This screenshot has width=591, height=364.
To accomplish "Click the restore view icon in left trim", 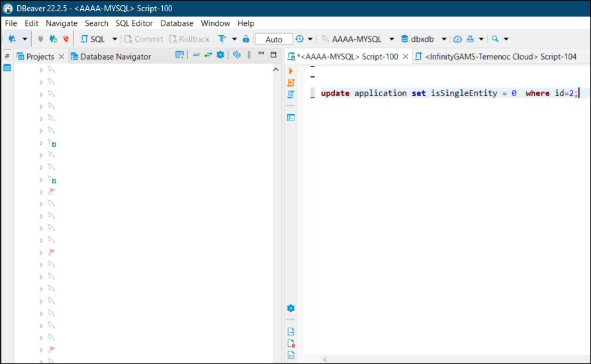I will tap(7, 56).
